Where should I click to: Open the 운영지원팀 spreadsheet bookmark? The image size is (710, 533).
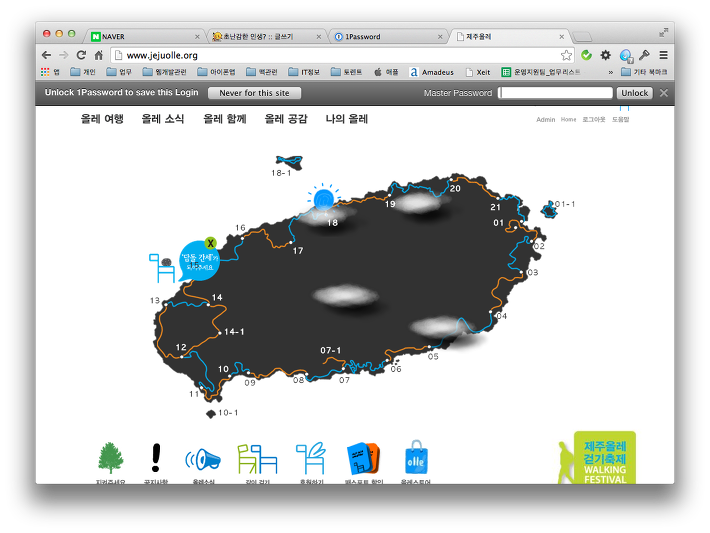pyautogui.click(x=541, y=72)
